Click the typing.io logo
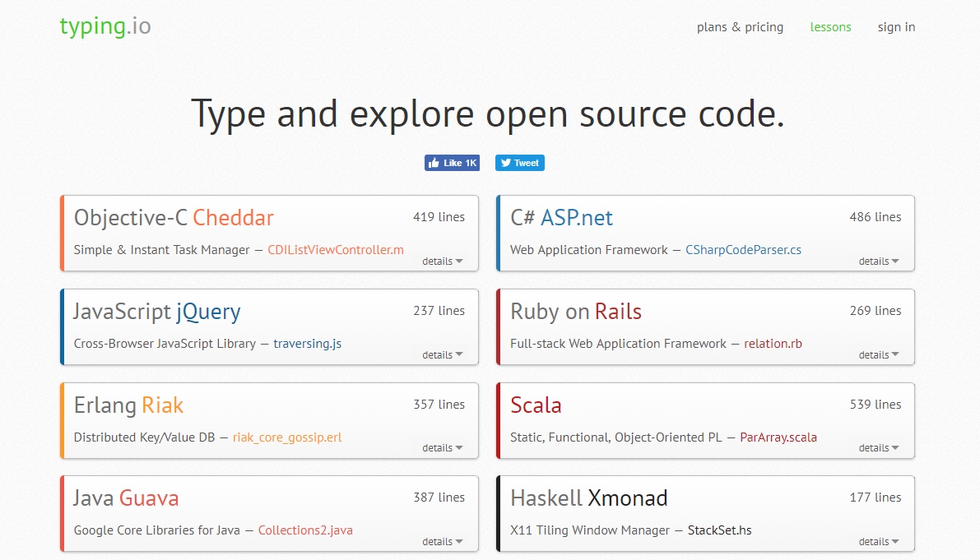The width and height of the screenshot is (980, 560). pos(105,26)
